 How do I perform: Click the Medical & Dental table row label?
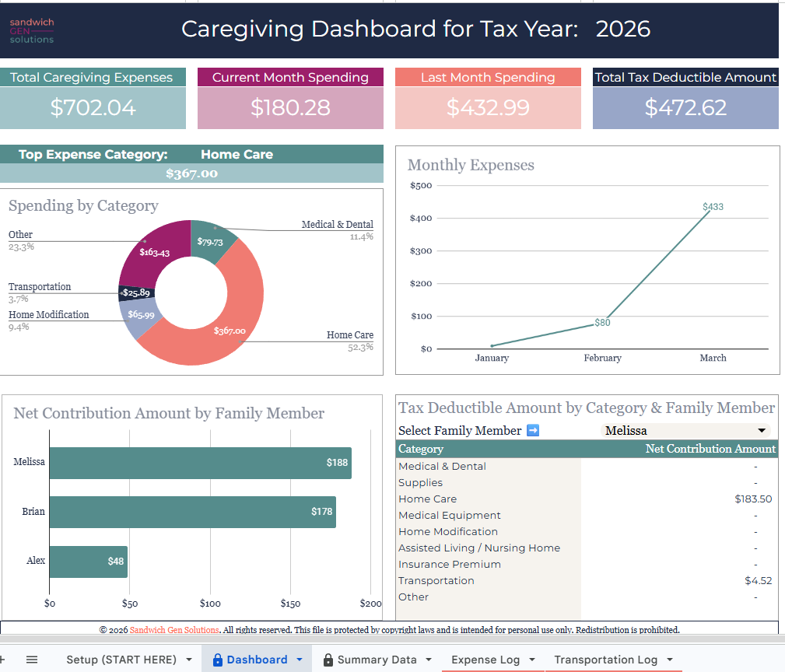442,467
